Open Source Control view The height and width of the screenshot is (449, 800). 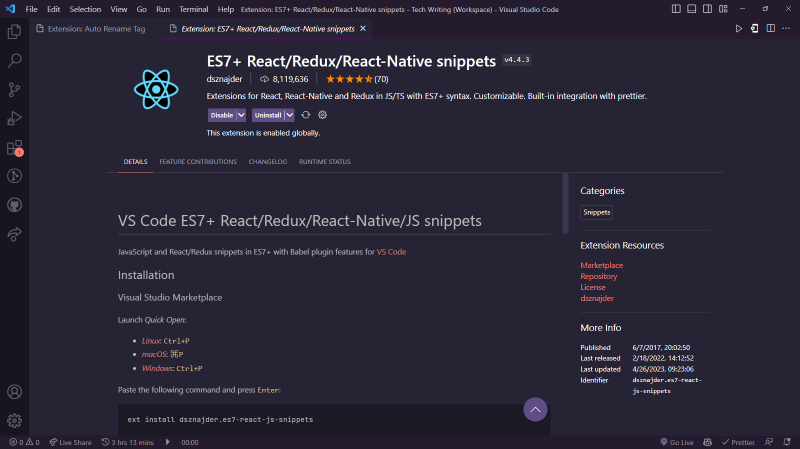(x=14, y=90)
